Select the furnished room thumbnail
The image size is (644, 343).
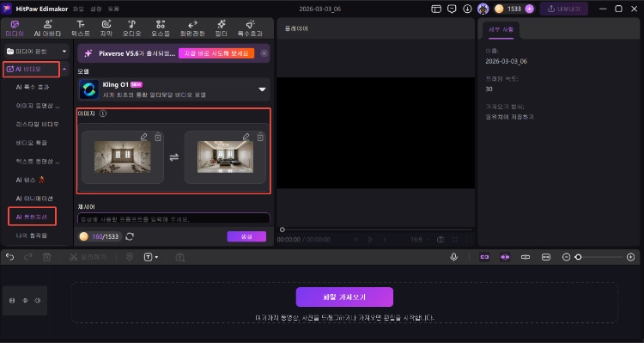(x=225, y=156)
